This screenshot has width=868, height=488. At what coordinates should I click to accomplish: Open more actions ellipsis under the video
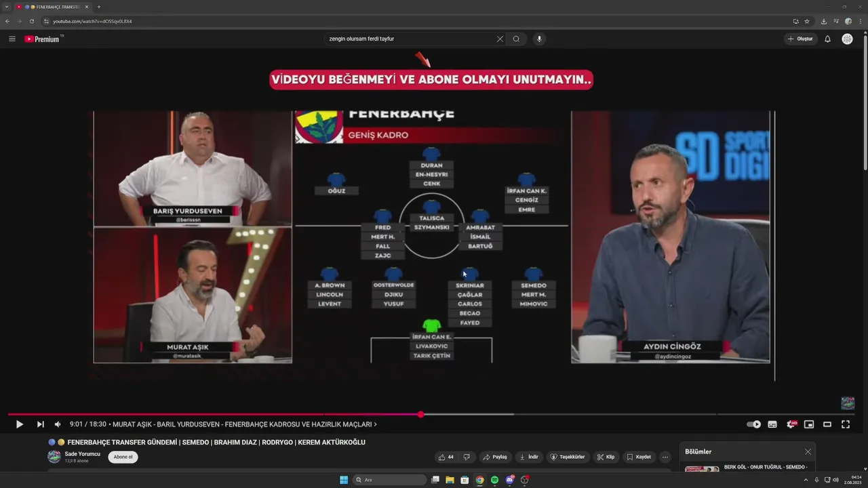tap(665, 457)
